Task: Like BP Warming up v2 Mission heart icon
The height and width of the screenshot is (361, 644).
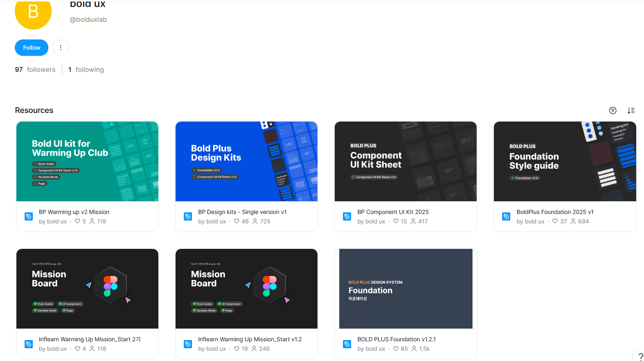Action: pos(78,221)
